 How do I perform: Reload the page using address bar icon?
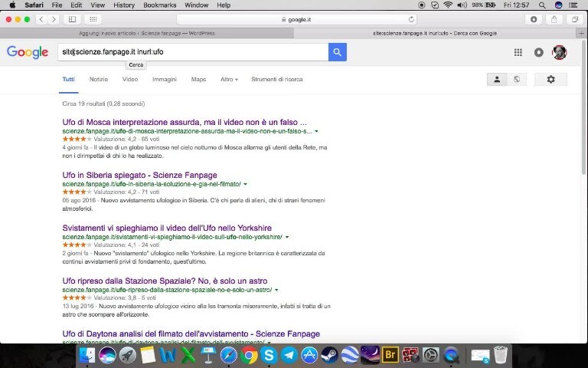[411, 19]
